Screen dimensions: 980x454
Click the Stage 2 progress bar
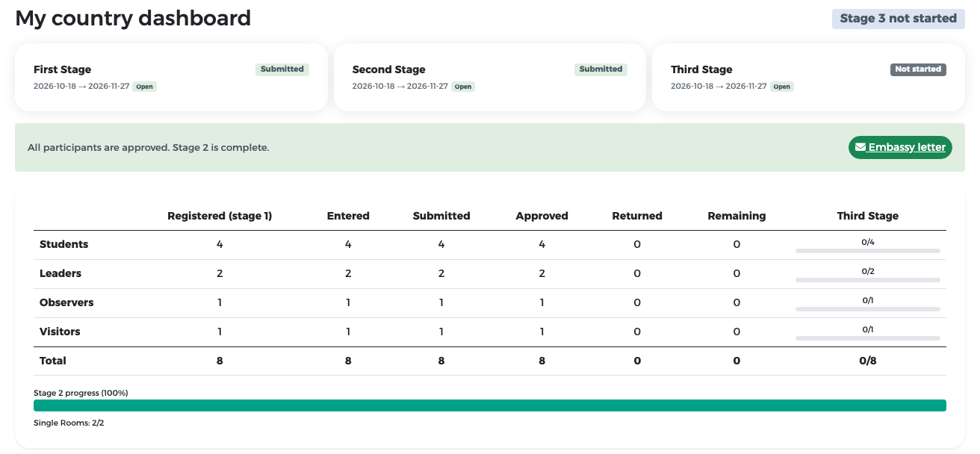coord(490,405)
